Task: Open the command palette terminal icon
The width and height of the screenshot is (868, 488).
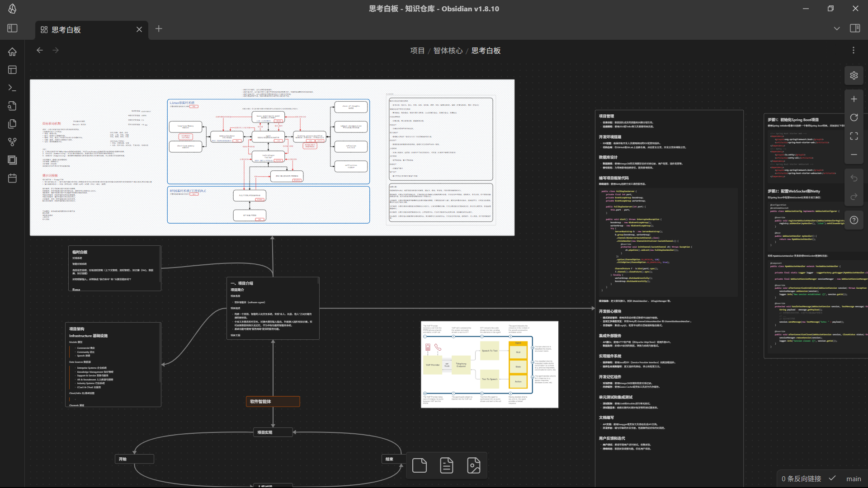Action: [12, 88]
